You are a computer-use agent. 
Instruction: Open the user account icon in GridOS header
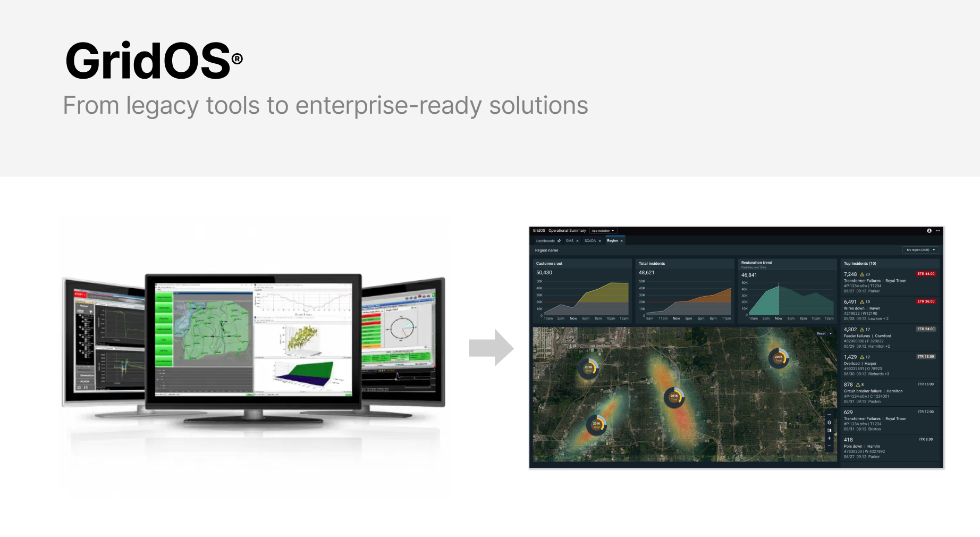[x=929, y=231]
